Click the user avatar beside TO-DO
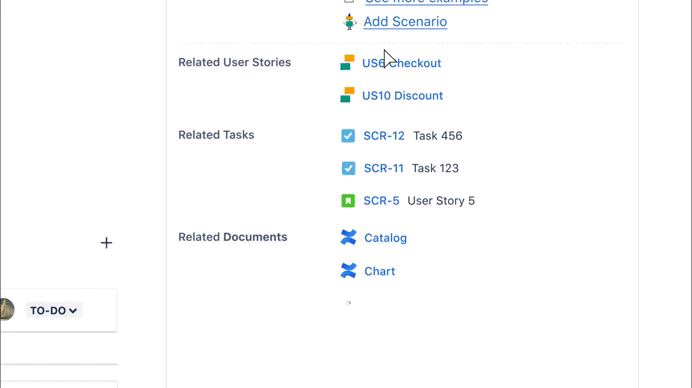 [x=7, y=309]
